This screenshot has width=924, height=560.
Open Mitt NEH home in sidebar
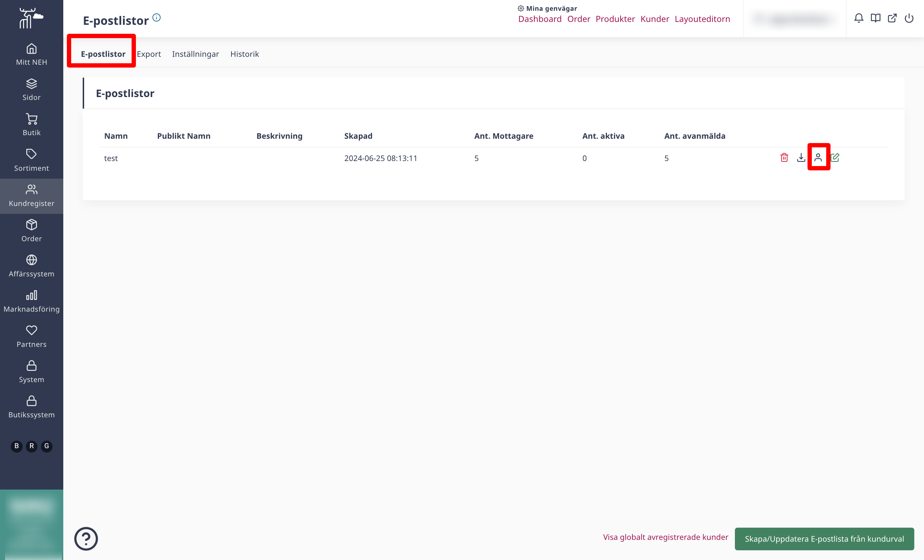click(x=32, y=55)
